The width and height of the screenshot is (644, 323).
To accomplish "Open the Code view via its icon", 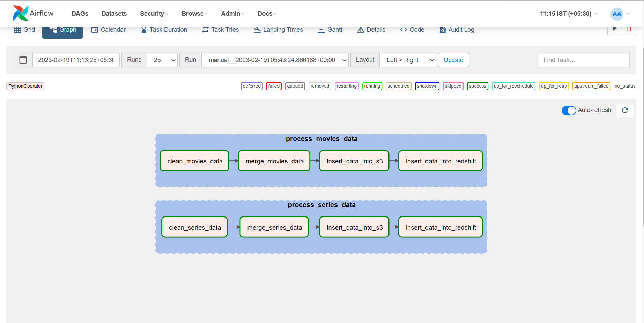I will tap(404, 30).
